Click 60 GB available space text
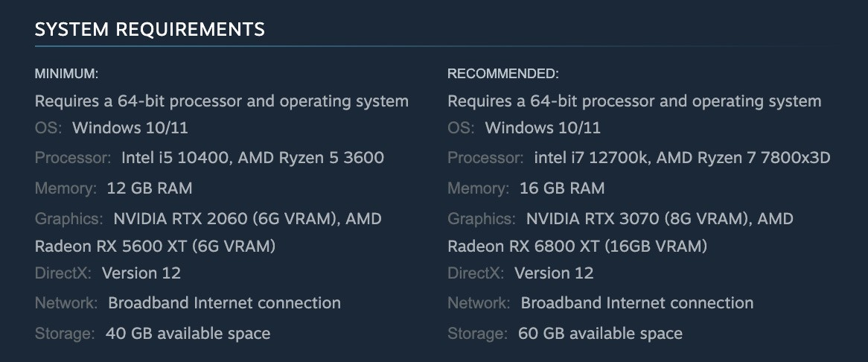Image resolution: width=868 pixels, height=362 pixels. 600,333
